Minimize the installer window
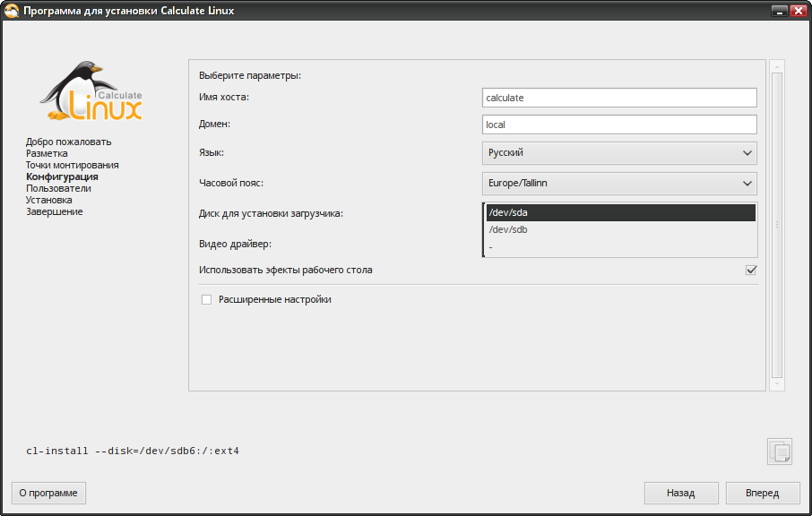Viewport: 812px width, 516px height. click(x=780, y=11)
